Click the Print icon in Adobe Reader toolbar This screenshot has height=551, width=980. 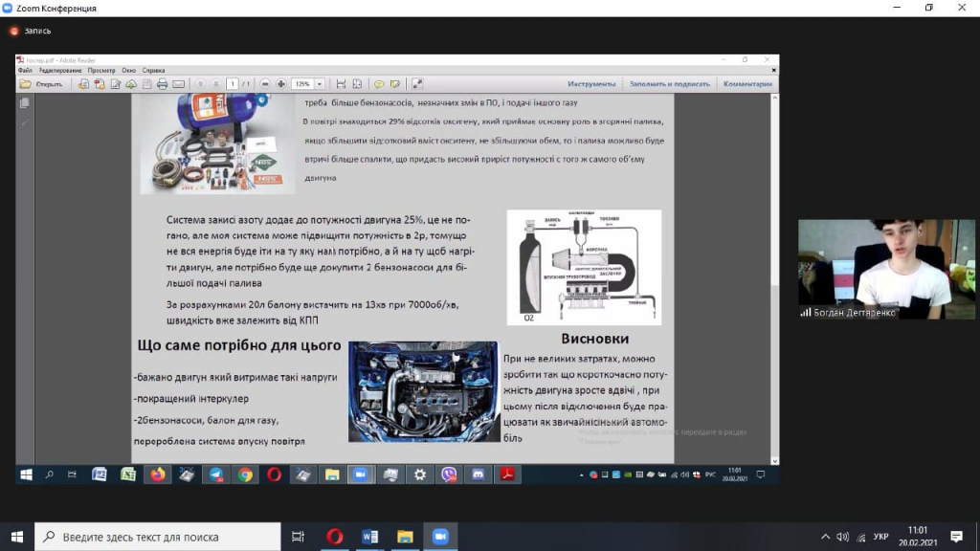(162, 84)
